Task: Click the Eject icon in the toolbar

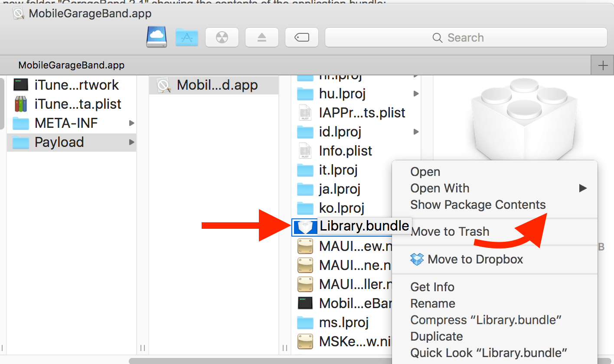Action: 261,37
